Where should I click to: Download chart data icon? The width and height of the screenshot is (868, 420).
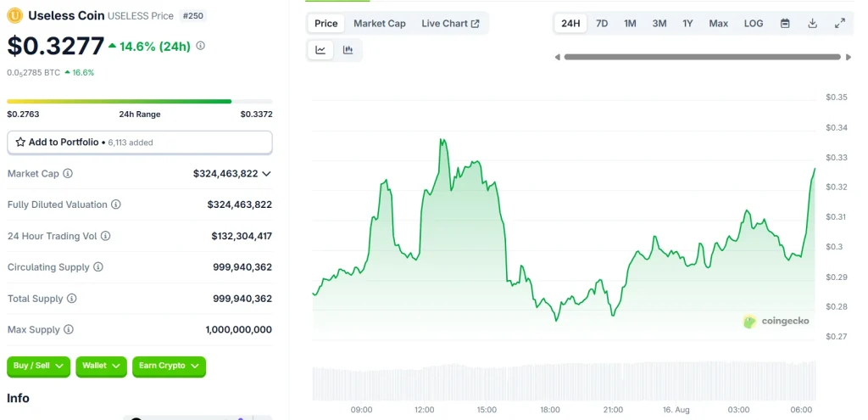click(813, 23)
